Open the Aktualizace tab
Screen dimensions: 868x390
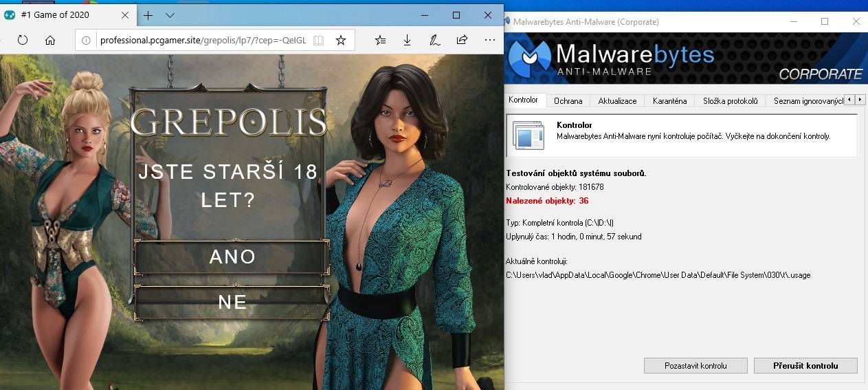click(x=617, y=100)
